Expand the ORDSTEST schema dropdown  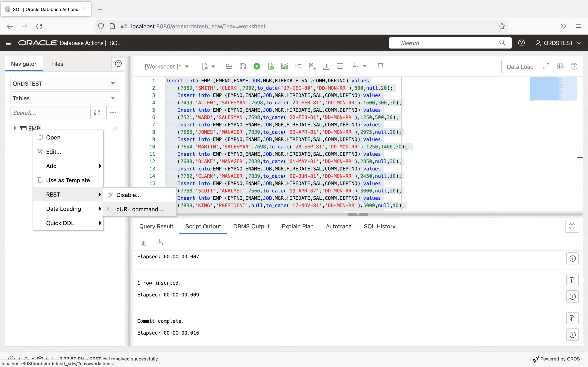(x=113, y=83)
